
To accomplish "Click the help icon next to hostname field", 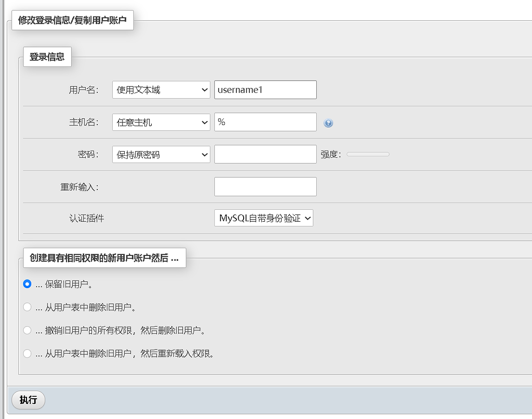I will point(328,123).
